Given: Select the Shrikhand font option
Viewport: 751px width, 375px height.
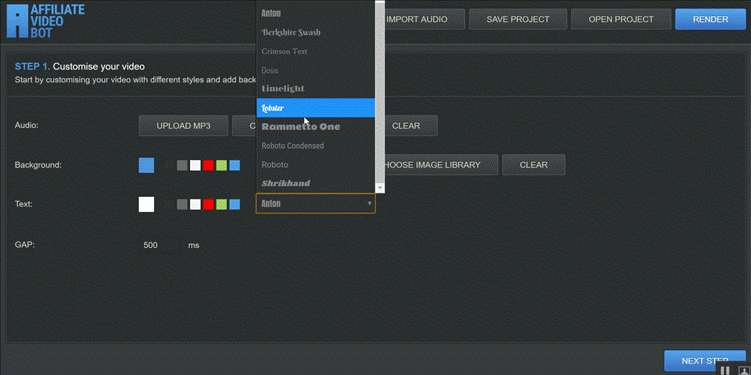Looking at the screenshot, I should point(316,183).
